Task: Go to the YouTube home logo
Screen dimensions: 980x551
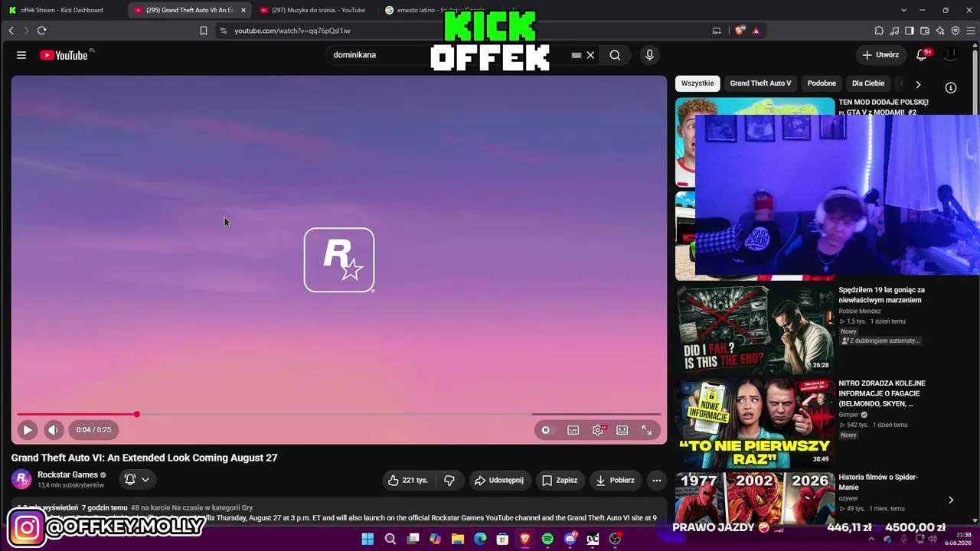Action: [x=64, y=55]
